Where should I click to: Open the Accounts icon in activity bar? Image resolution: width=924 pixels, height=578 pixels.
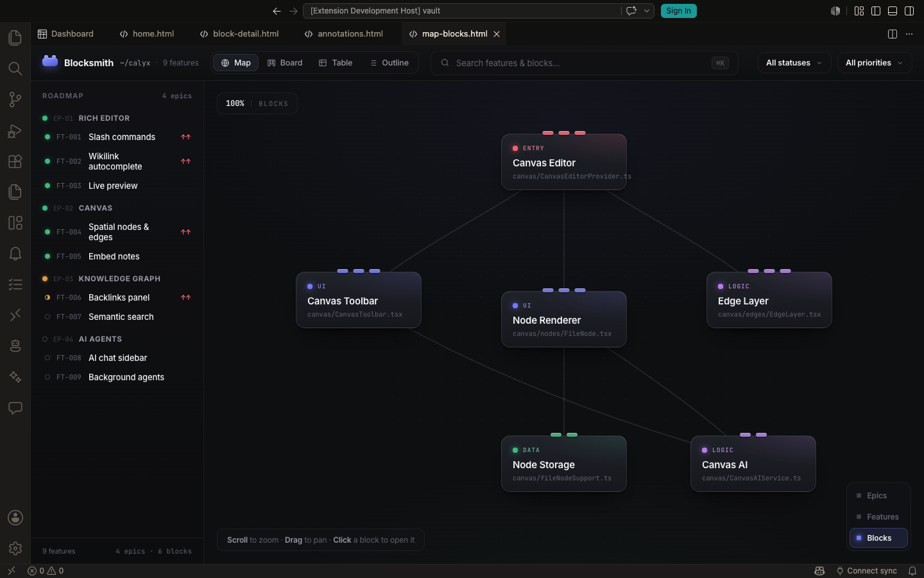15,518
